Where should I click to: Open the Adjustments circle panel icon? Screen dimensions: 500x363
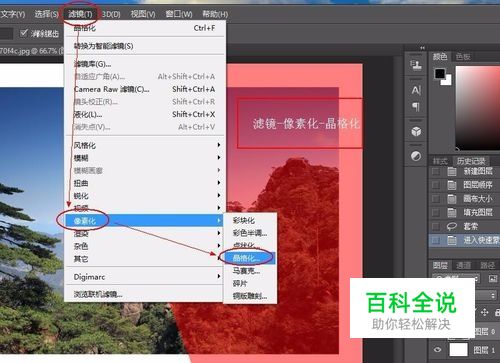tap(416, 156)
